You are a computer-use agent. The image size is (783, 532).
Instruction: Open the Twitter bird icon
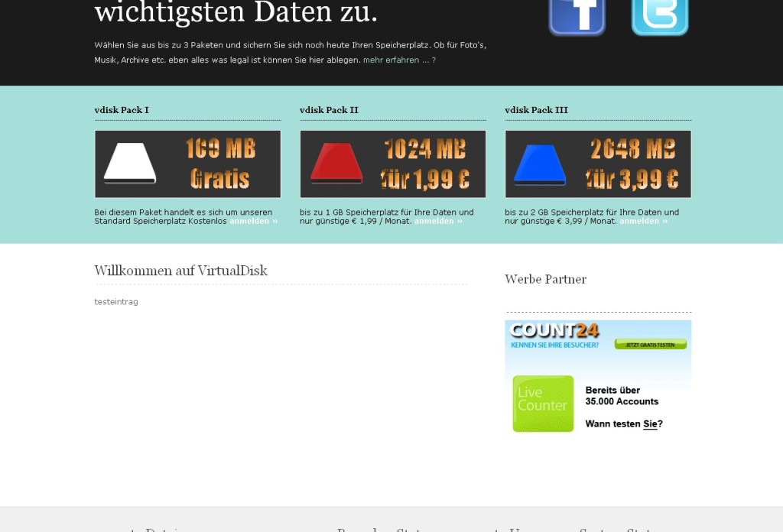click(659, 15)
